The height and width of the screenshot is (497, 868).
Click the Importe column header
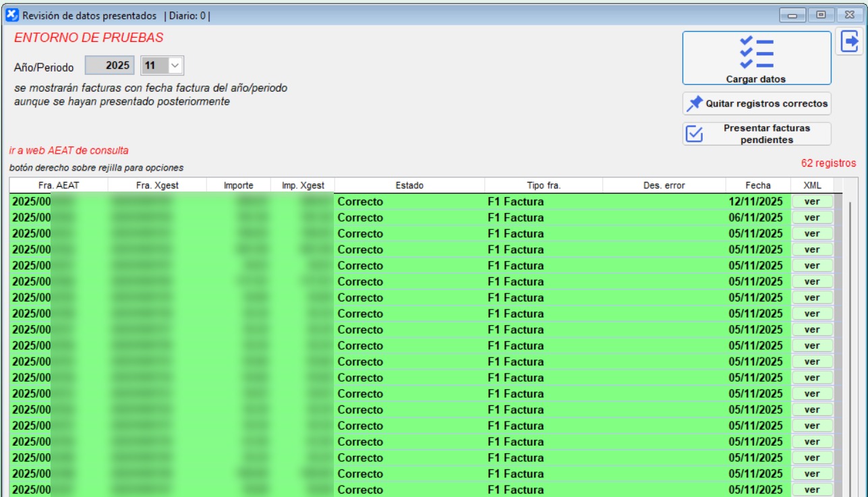pos(239,184)
